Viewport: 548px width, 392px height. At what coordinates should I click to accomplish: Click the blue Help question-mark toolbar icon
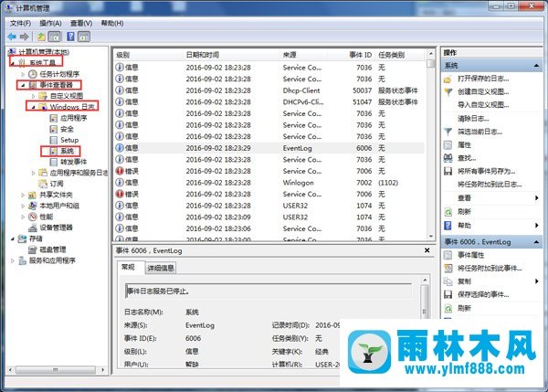[70, 37]
